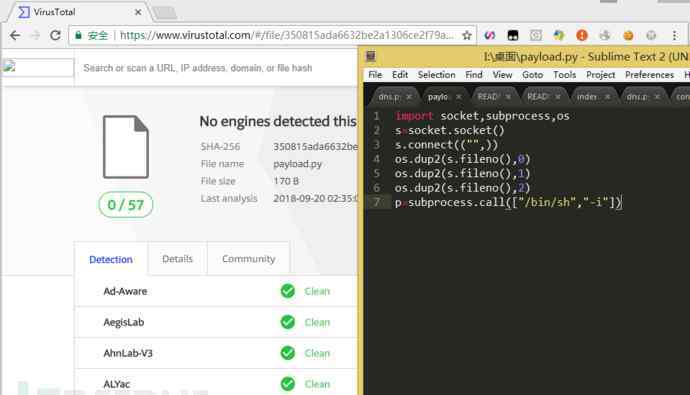Click the grey globe extension icon
Screen dimensions: 690x395
coord(651,35)
